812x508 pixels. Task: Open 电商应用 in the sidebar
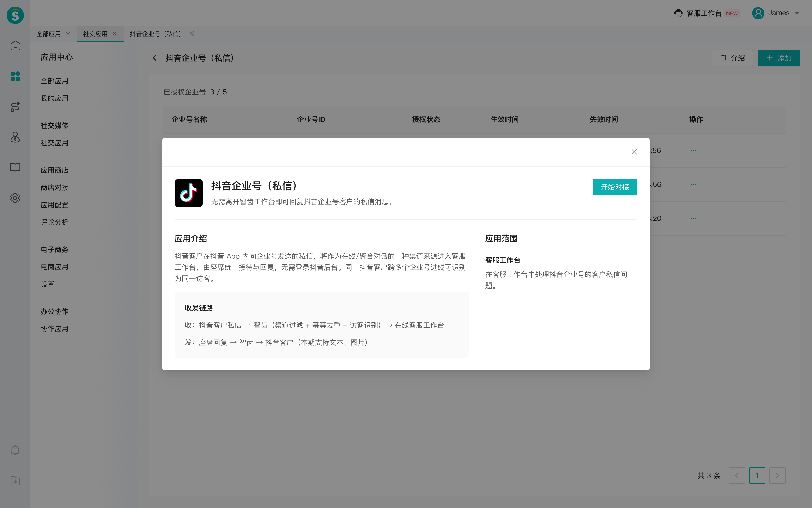(x=54, y=267)
